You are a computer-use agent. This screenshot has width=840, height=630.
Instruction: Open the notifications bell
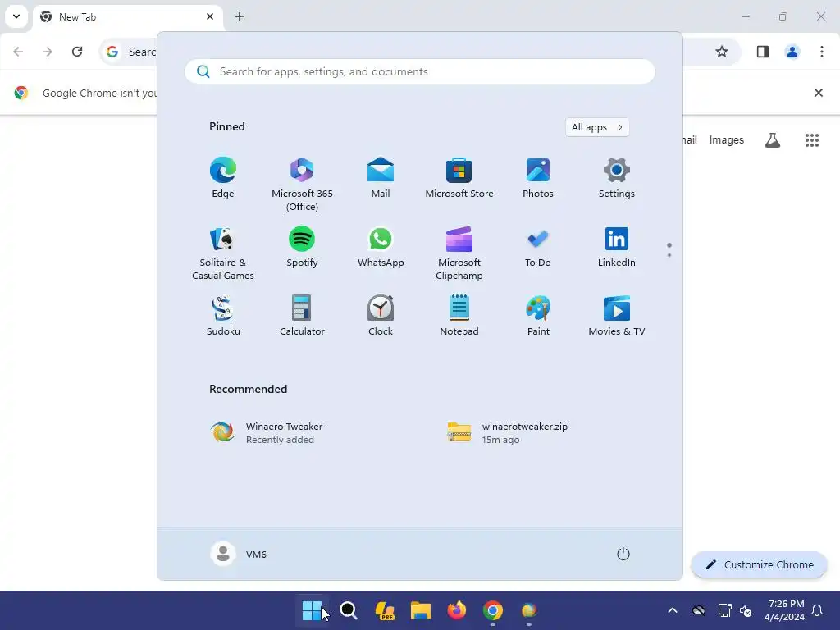[x=818, y=610]
